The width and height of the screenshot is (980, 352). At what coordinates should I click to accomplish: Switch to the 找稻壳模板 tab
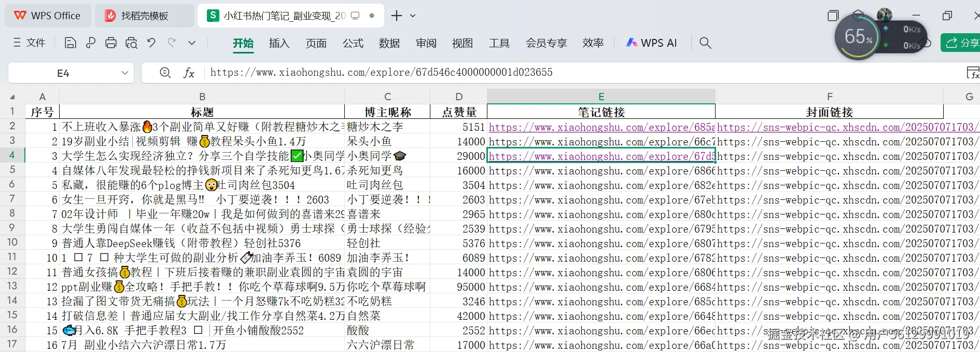click(144, 16)
